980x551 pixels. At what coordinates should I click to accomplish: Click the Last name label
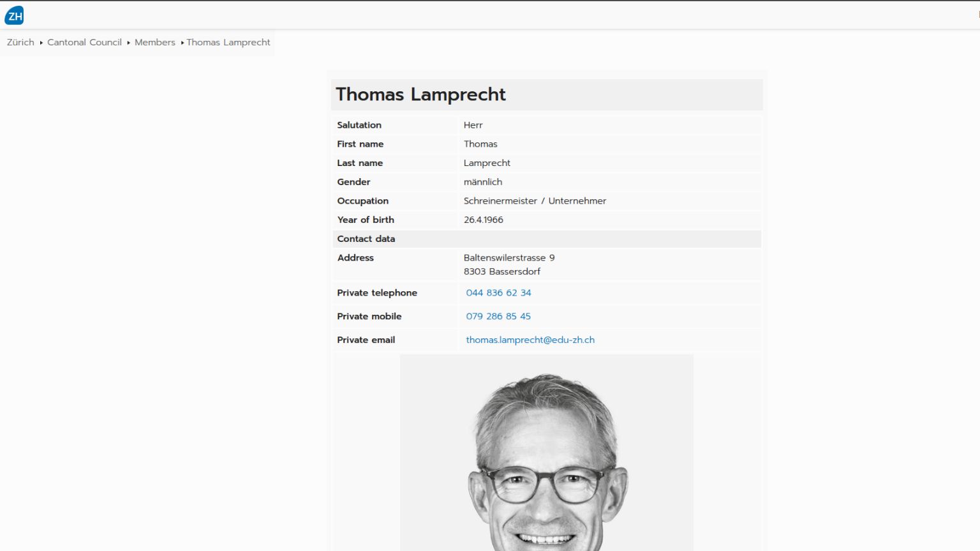tap(360, 163)
